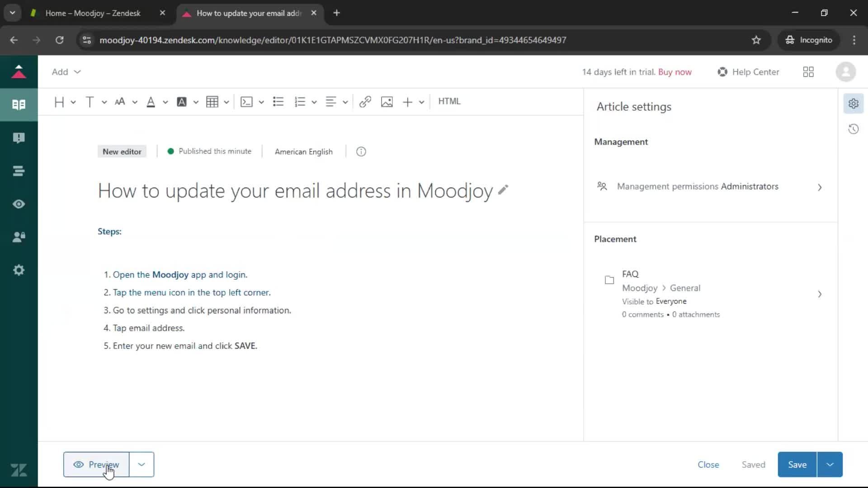The image size is (868, 488).
Task: Open the Heading style tool
Action: [59, 102]
